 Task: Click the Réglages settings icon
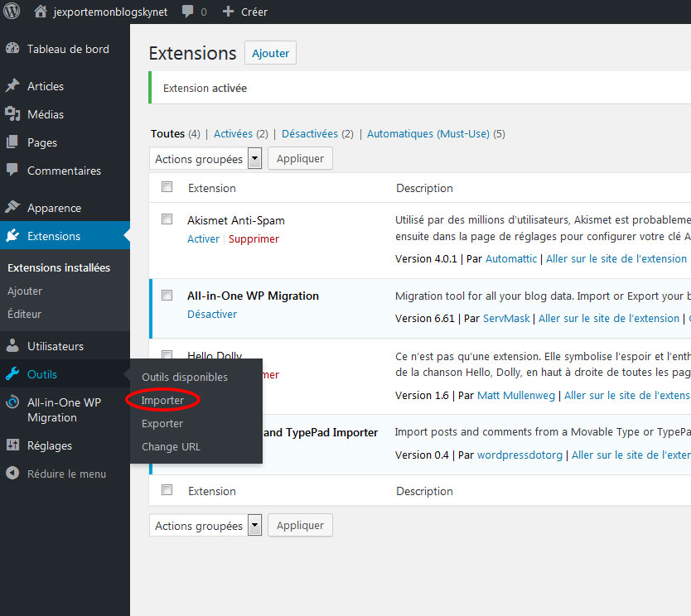coord(12,445)
